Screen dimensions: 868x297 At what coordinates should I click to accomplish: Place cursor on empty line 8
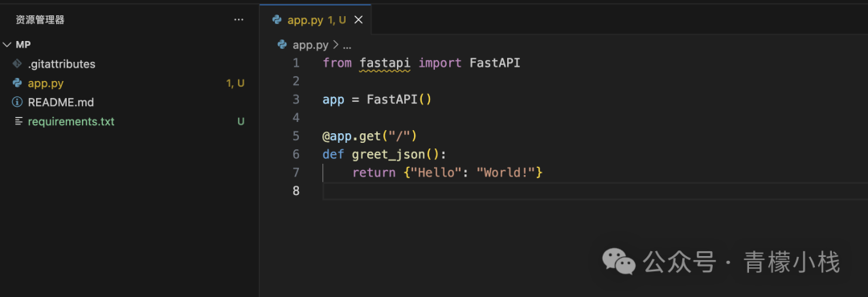595,191
